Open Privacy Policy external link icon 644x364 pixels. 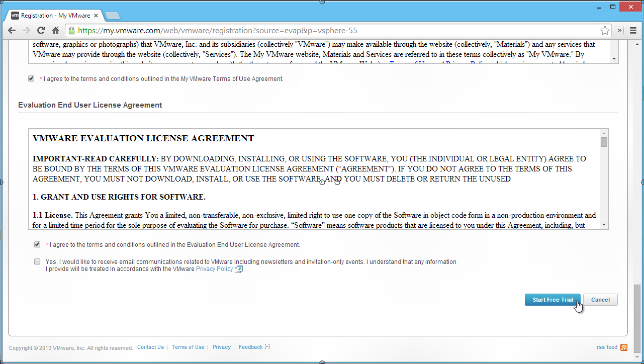(239, 269)
